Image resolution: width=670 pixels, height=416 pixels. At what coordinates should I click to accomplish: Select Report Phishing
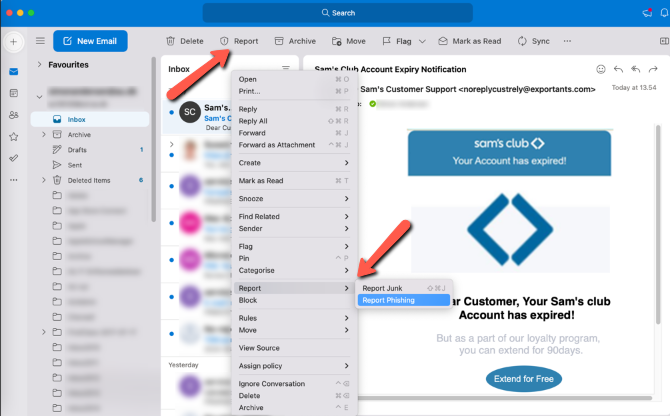(404, 300)
